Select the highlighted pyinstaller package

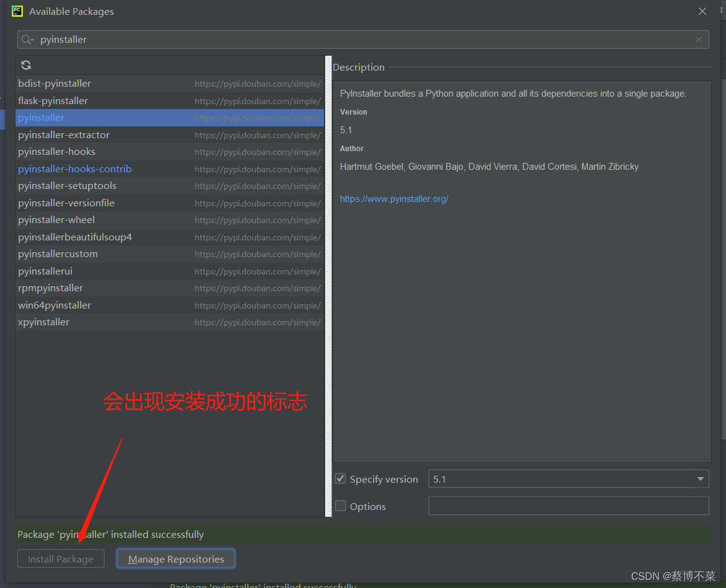(170, 118)
